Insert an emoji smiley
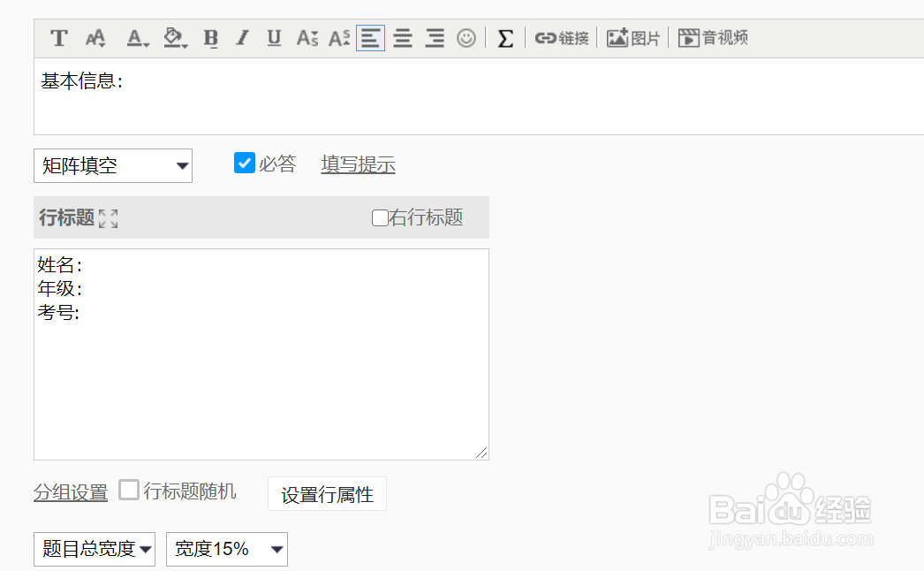This screenshot has height=571, width=924. coord(466,38)
